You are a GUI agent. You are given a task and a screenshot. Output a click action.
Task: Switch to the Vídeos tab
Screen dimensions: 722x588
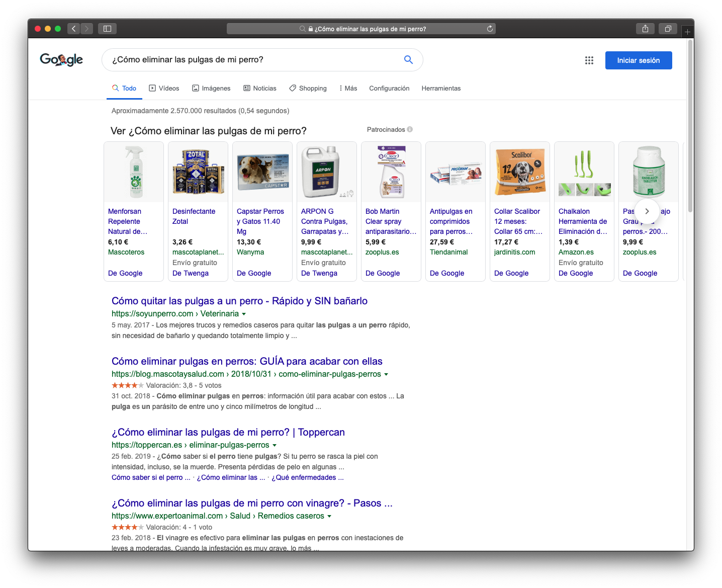(164, 88)
